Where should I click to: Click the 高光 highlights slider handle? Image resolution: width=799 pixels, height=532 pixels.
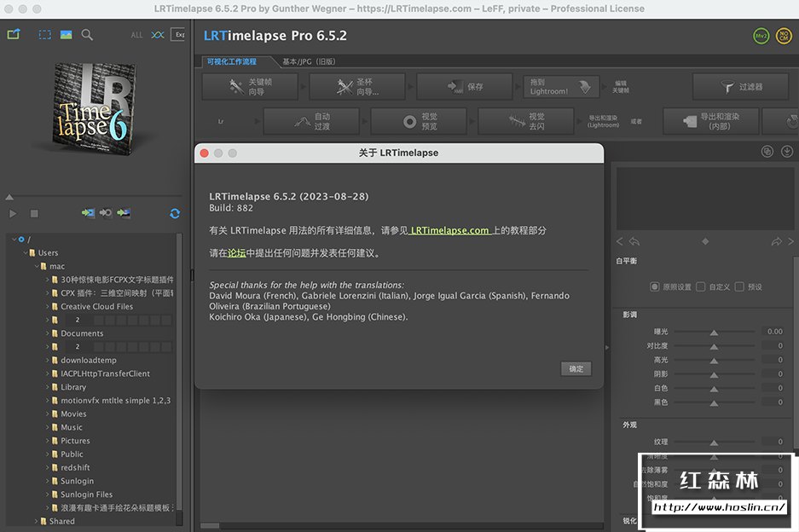click(x=714, y=361)
